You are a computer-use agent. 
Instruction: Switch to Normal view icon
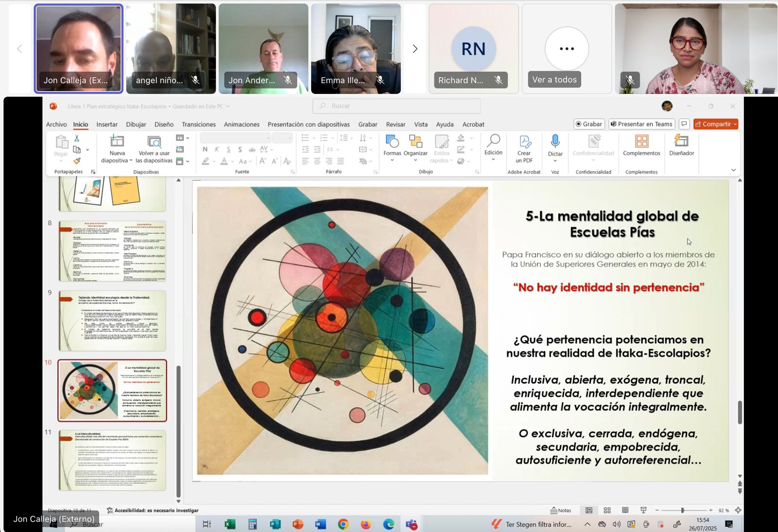tap(589, 510)
